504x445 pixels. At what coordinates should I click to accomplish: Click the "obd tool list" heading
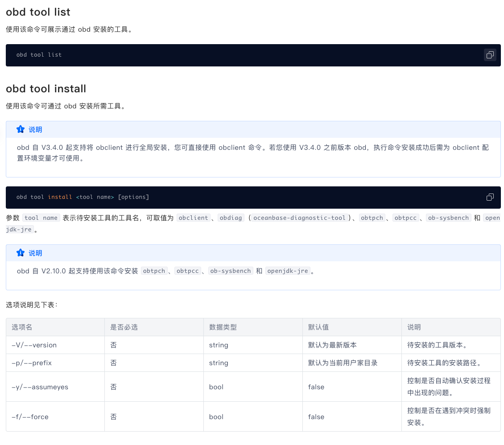pyautogui.click(x=38, y=12)
